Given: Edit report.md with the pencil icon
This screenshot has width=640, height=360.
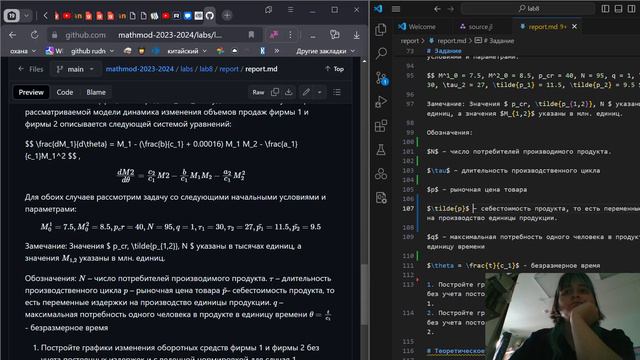Looking at the screenshot, I should pyautogui.click(x=306, y=92).
